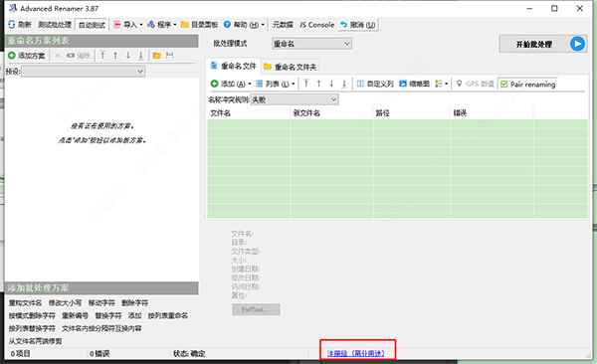Click the 列表 (L) list icon
Viewport: 597px width, 364px height.
(x=260, y=84)
